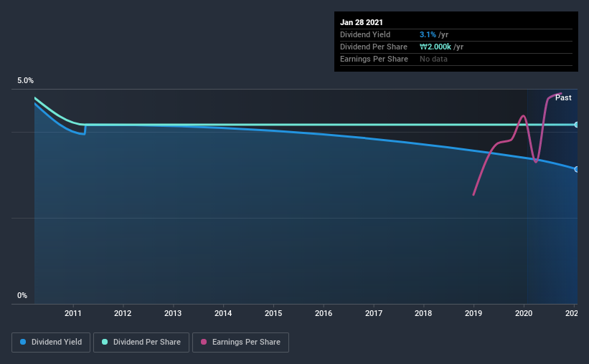Click the 2013 x-axis label

pos(173,313)
